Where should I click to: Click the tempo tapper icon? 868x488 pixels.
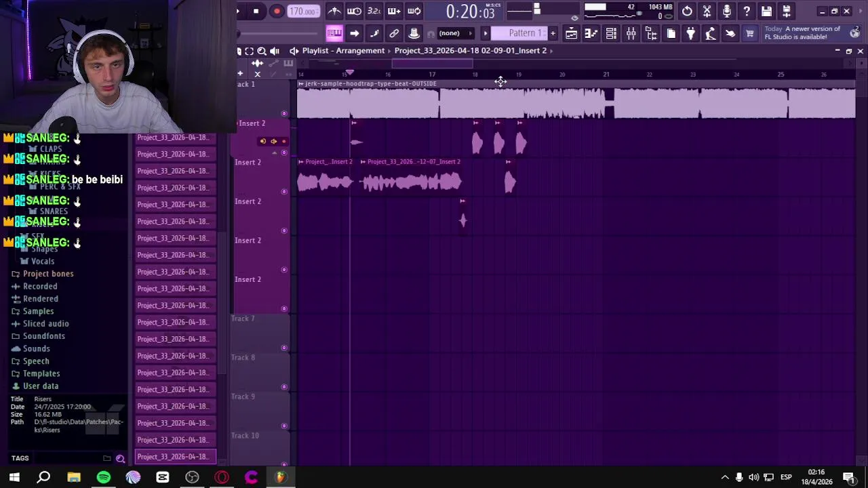coord(711,33)
